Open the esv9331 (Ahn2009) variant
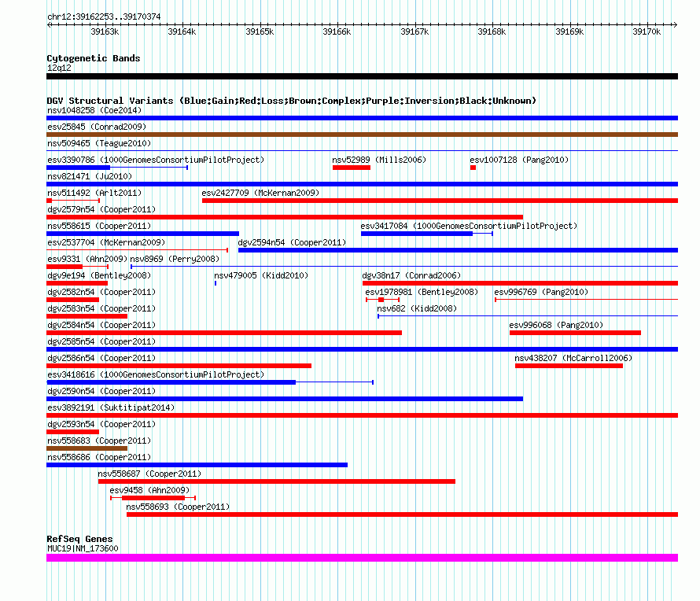 pos(87,259)
